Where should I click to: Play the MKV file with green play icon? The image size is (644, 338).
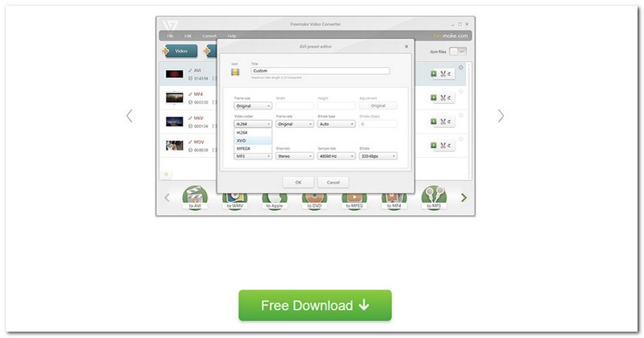433,122
